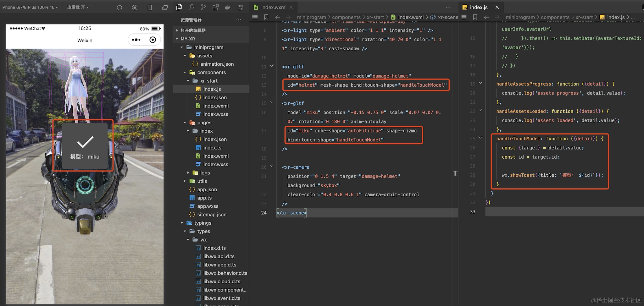Click the phone device icon in simulator toolbar

(x=150, y=8)
